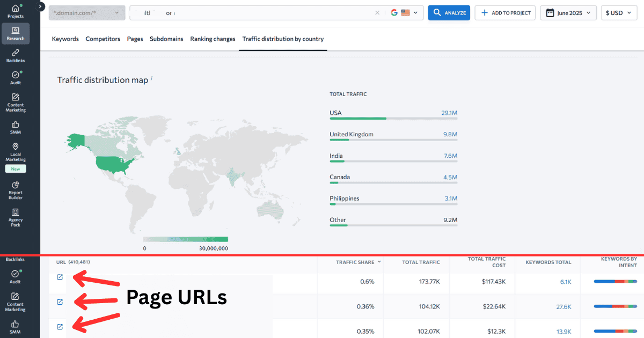Open the $ USD currency dropdown
Viewport: 644px width, 338px height.
tap(618, 13)
